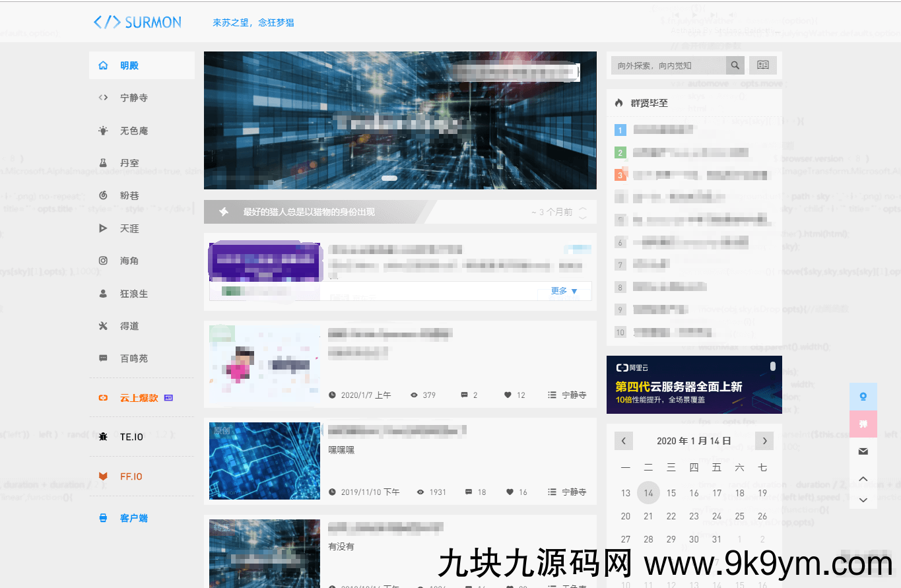Open the 明殿 home page in sidebar
Image resolution: width=901 pixels, height=588 pixels.
(142, 65)
